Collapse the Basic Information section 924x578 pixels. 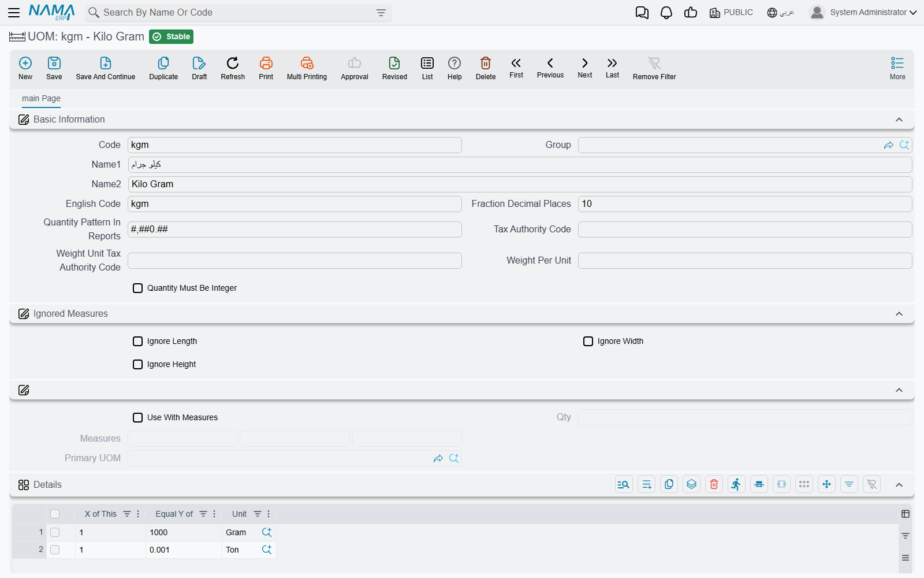tap(899, 120)
